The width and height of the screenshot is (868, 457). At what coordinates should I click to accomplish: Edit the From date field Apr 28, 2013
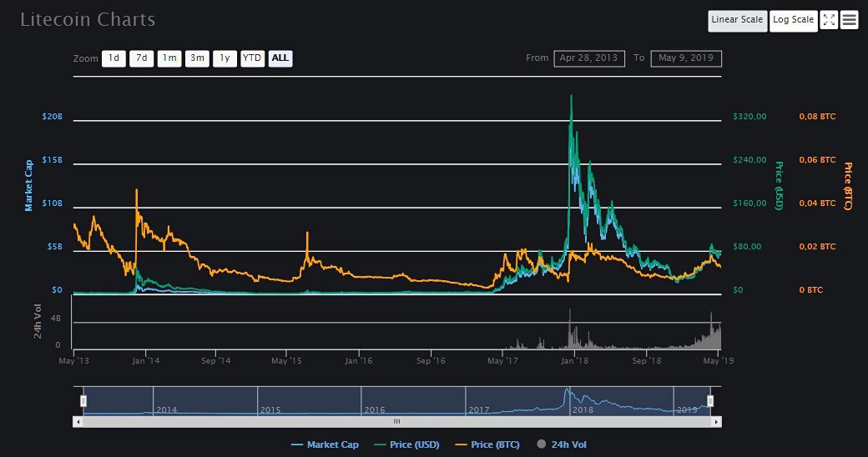tap(589, 58)
